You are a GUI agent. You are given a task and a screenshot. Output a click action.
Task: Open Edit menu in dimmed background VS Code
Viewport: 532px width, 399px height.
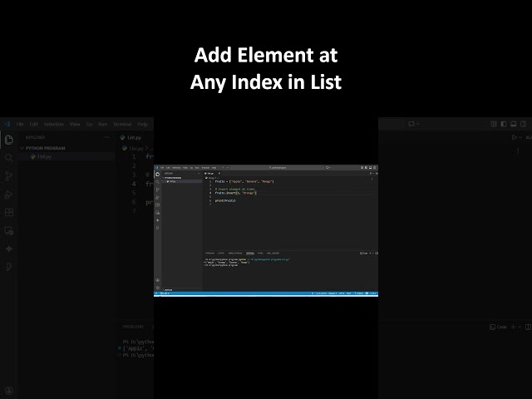pos(33,124)
